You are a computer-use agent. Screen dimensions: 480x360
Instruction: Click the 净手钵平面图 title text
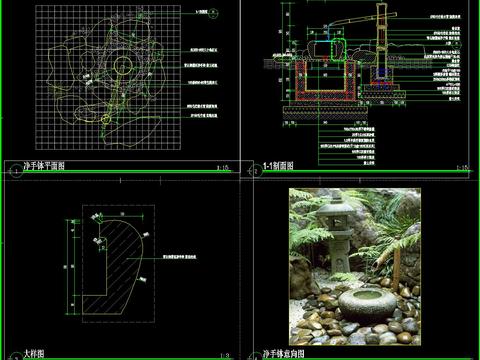tap(44, 166)
